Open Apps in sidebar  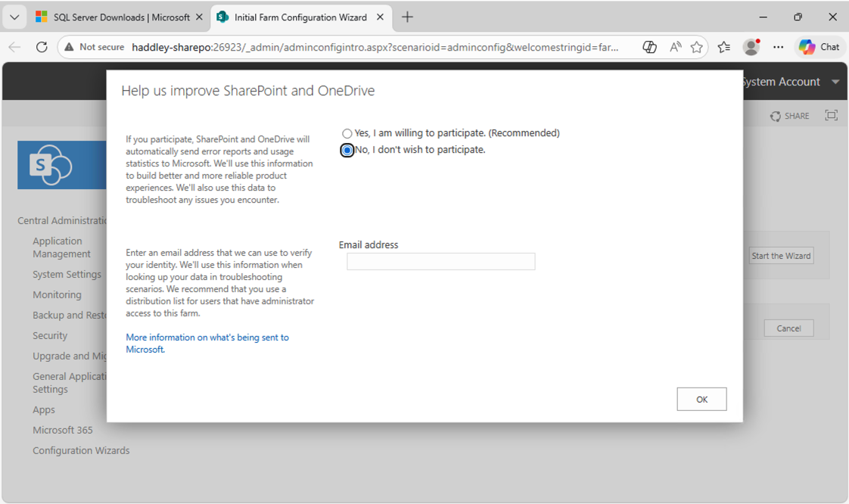coord(44,410)
